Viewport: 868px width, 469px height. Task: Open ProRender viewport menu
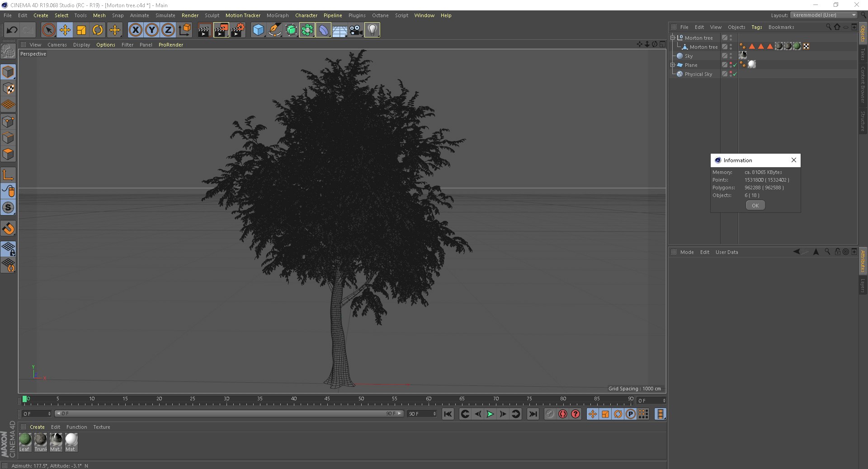(x=171, y=45)
